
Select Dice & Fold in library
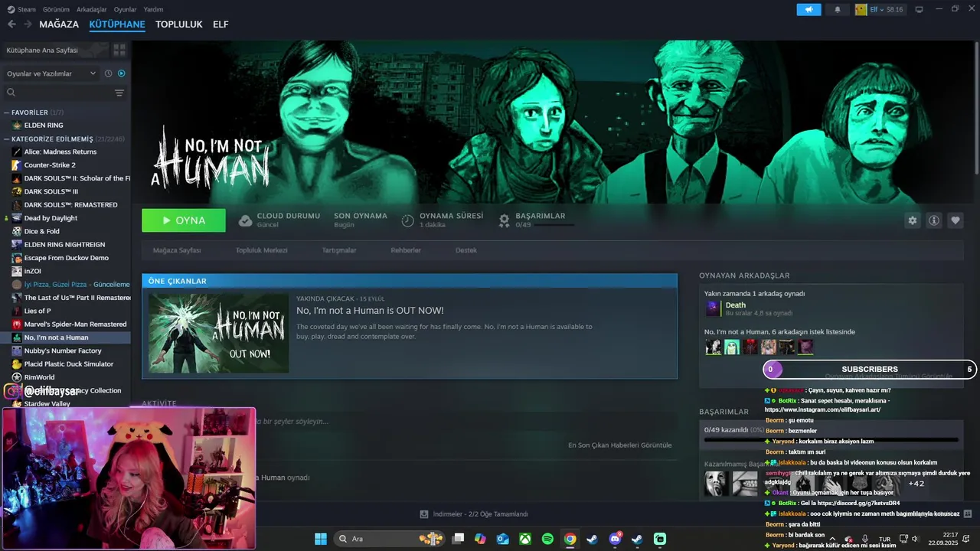tap(41, 231)
